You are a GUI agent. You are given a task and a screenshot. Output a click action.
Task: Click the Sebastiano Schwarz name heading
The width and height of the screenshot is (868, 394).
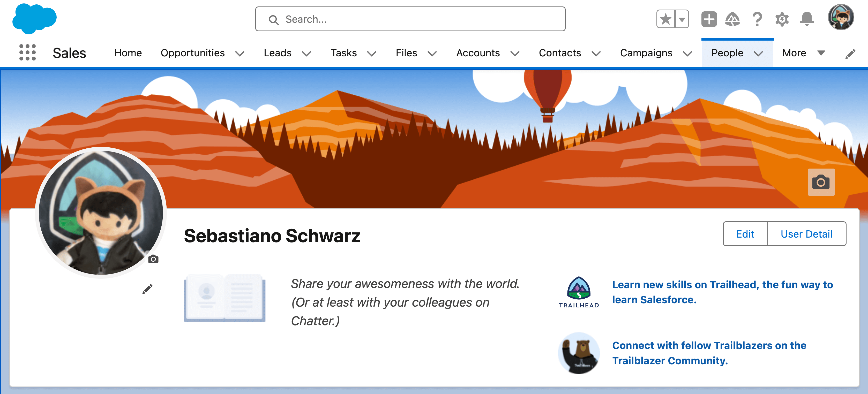tap(272, 236)
